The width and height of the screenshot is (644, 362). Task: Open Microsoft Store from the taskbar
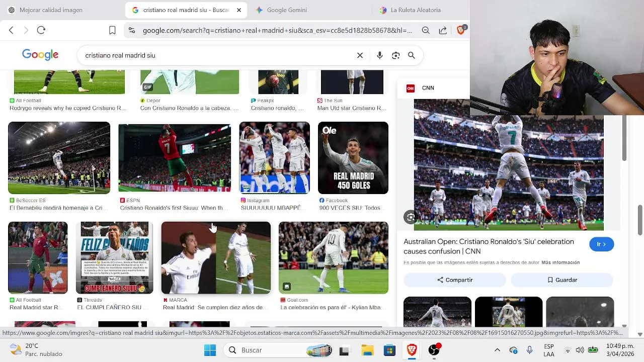pos(389,350)
